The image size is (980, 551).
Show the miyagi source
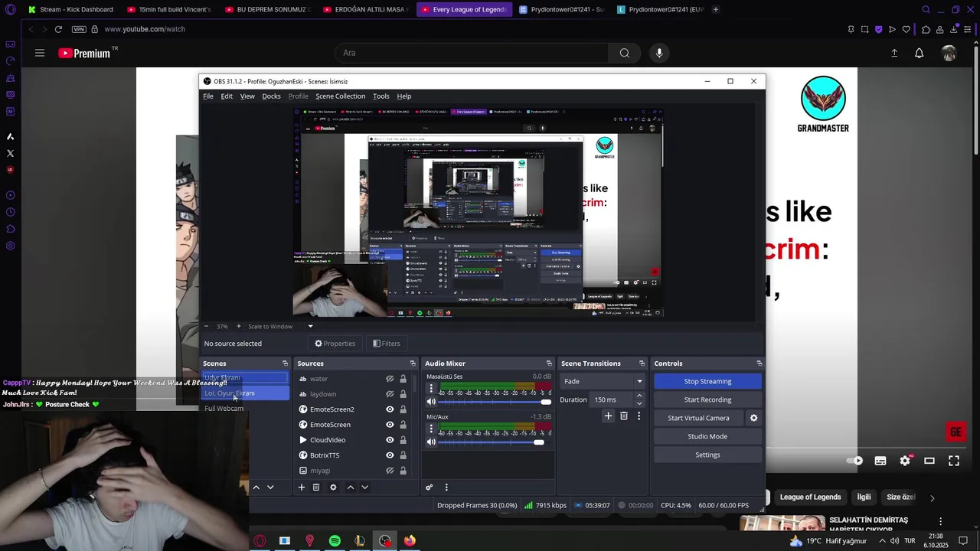[x=390, y=471]
